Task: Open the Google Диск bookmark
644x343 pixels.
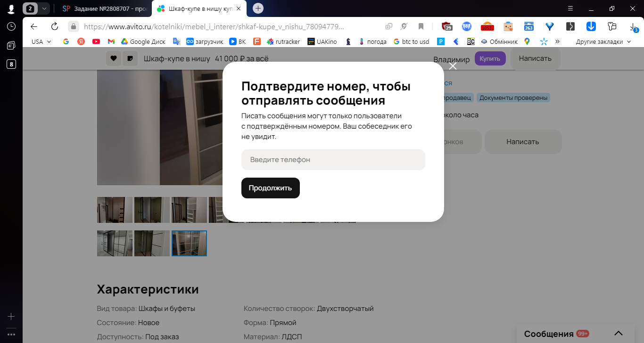Action: click(x=143, y=41)
